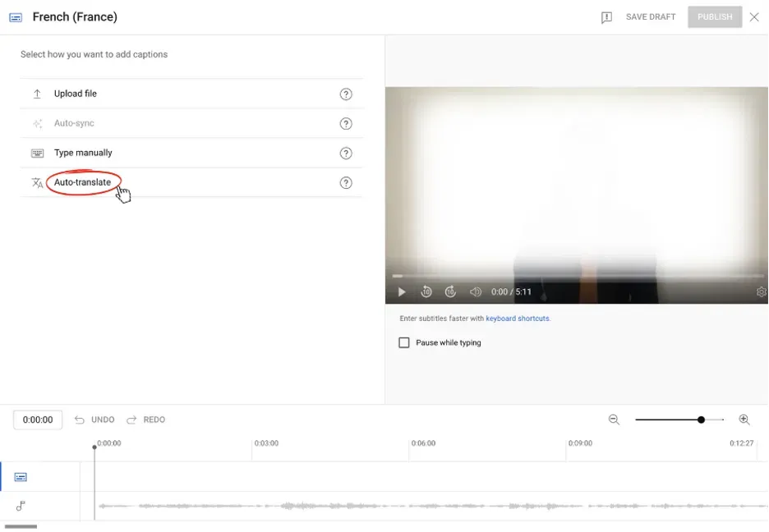The image size is (769, 532).
Task: Click SAVE DRAFT
Action: tap(651, 16)
